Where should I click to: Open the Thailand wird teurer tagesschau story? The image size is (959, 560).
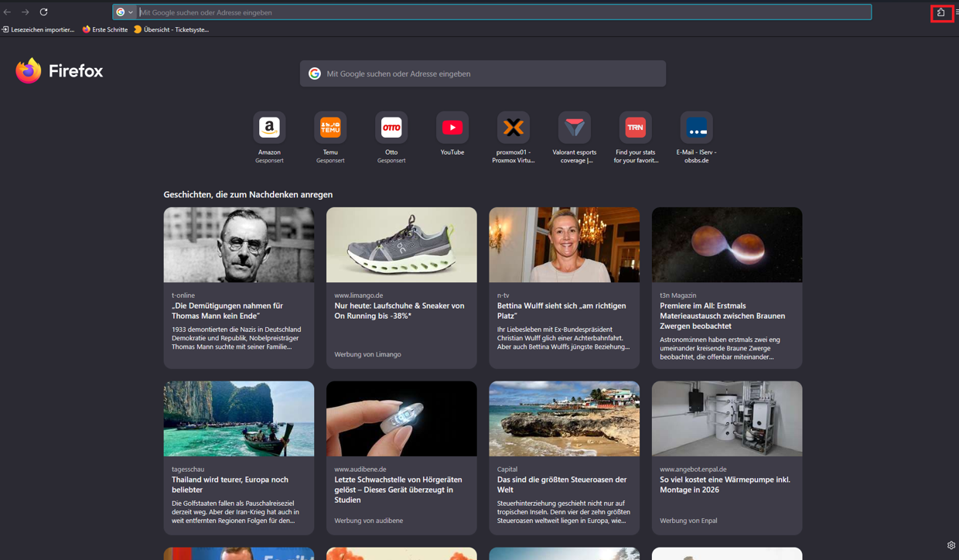(x=238, y=484)
